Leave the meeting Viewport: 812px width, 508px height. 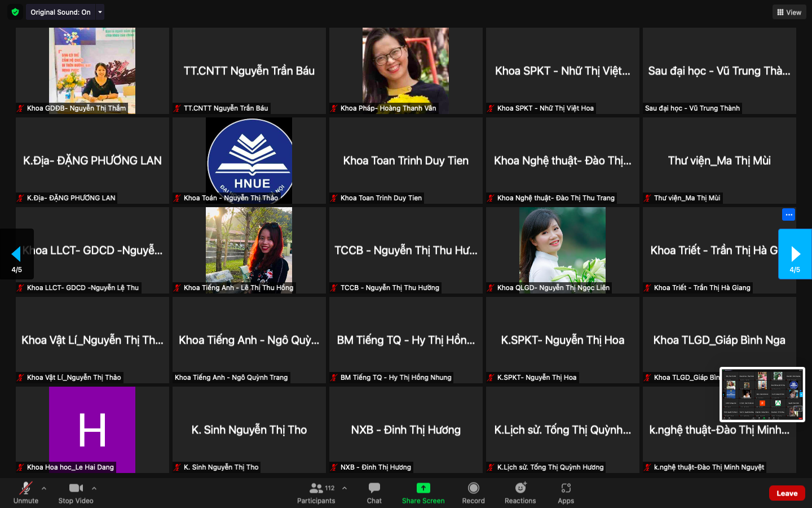787,493
